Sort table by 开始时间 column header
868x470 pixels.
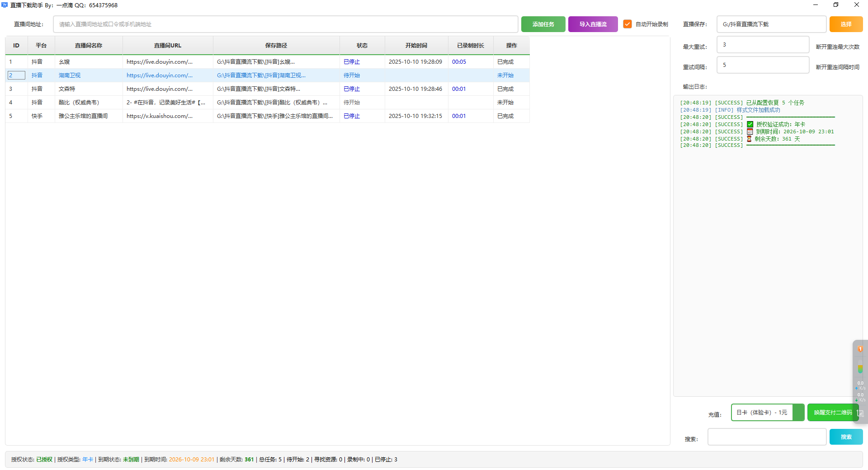[x=416, y=46]
